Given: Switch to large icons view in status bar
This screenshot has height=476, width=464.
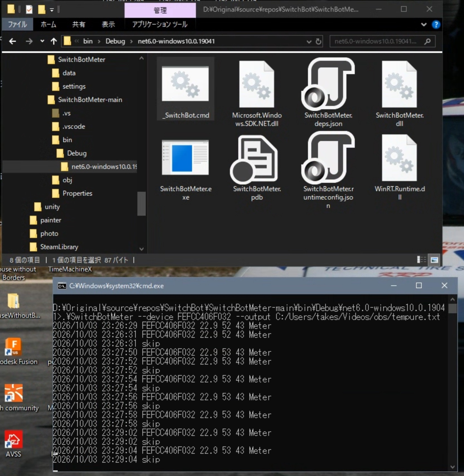Looking at the screenshot, I should [434, 260].
